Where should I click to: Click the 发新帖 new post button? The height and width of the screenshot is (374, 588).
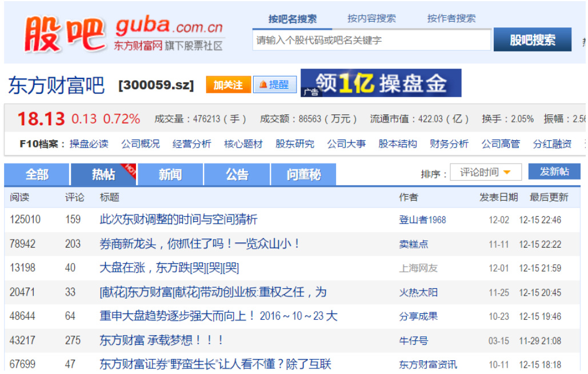click(x=554, y=172)
